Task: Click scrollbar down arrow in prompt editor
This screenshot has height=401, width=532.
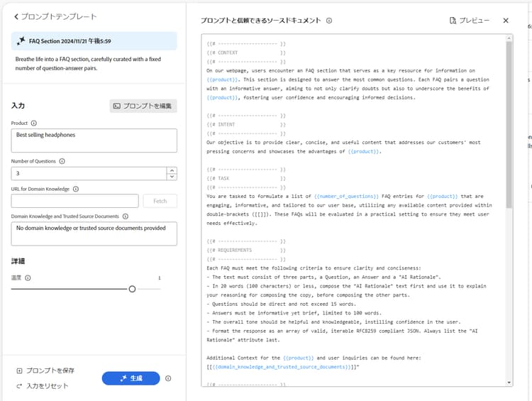Action: (509, 383)
